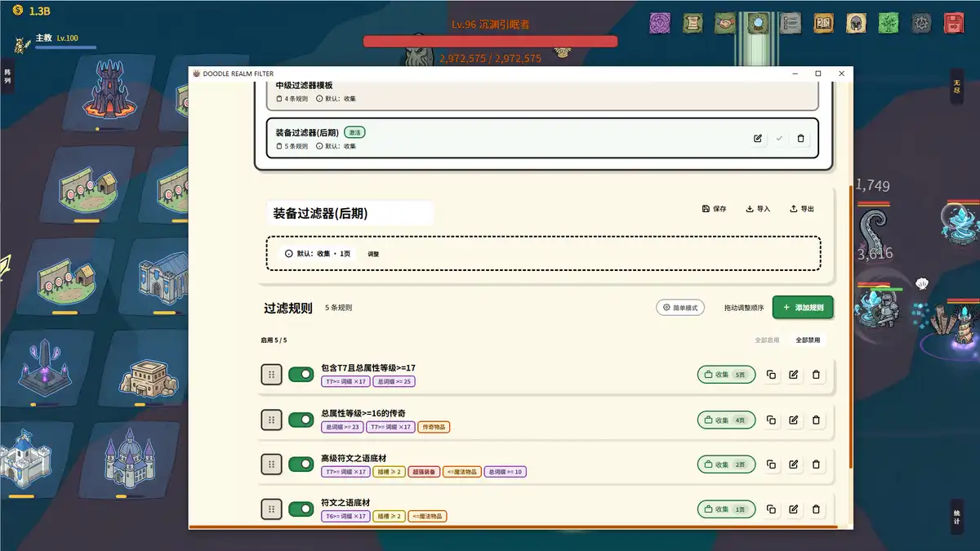The image size is (980, 551).
Task: Grab the drag handle of 包含T7且总属性等级>=17 rule
Action: click(x=271, y=375)
